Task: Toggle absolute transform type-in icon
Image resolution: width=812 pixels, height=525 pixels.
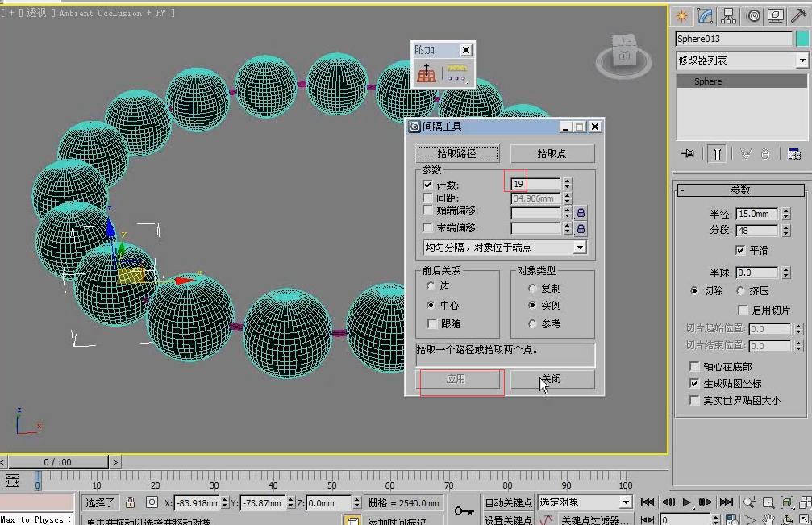Action: pos(152,502)
